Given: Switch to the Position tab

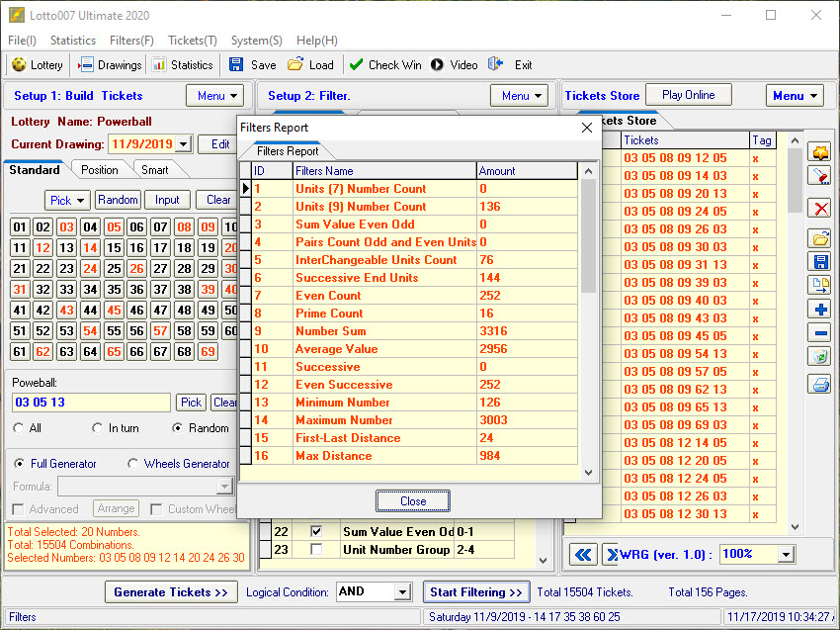Looking at the screenshot, I should (100, 170).
